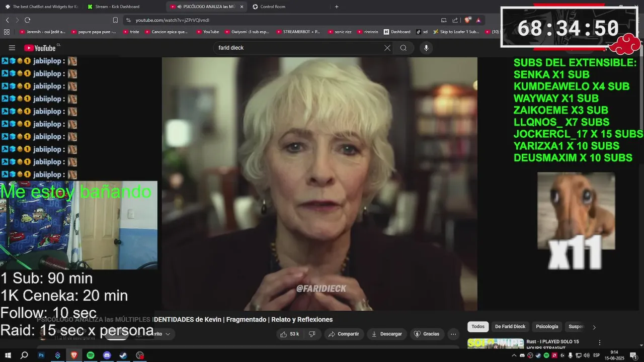The width and height of the screenshot is (644, 362).
Task: Open 'papure papa pure' bookmark
Action: coord(94,32)
